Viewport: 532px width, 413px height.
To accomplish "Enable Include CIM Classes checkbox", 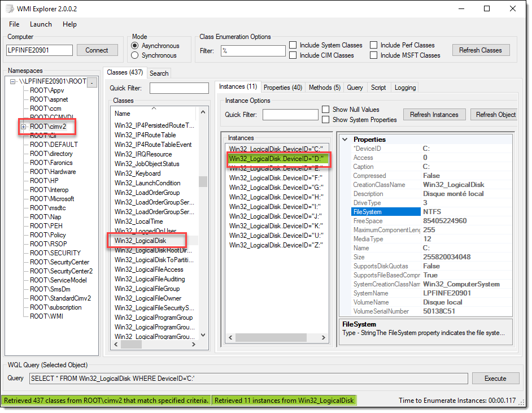I will click(x=293, y=55).
